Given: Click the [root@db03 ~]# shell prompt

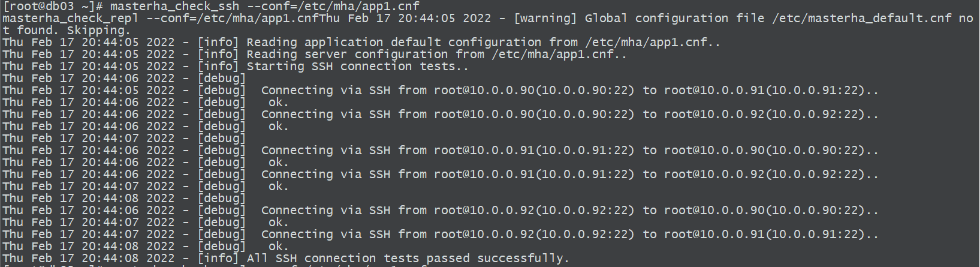Looking at the screenshot, I should pos(53,6).
